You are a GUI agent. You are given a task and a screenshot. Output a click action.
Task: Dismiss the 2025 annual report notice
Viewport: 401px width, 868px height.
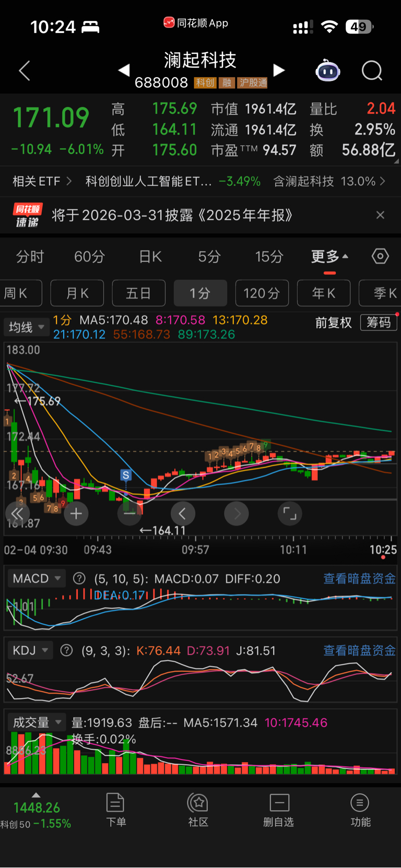click(x=380, y=215)
